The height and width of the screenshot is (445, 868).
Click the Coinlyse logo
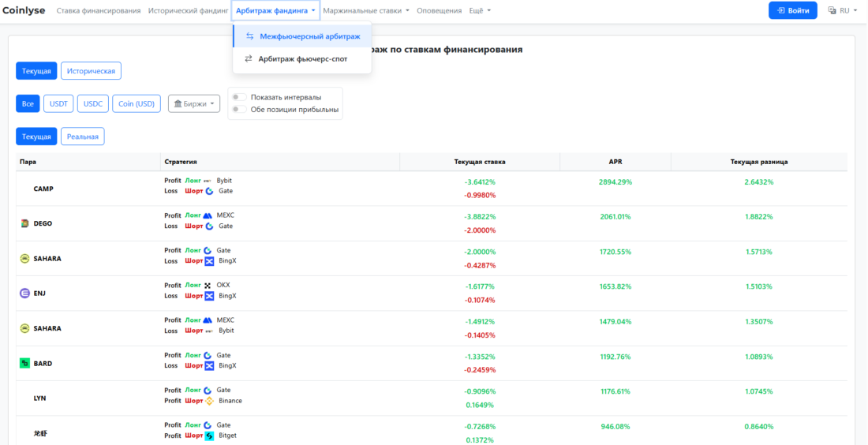pos(24,10)
